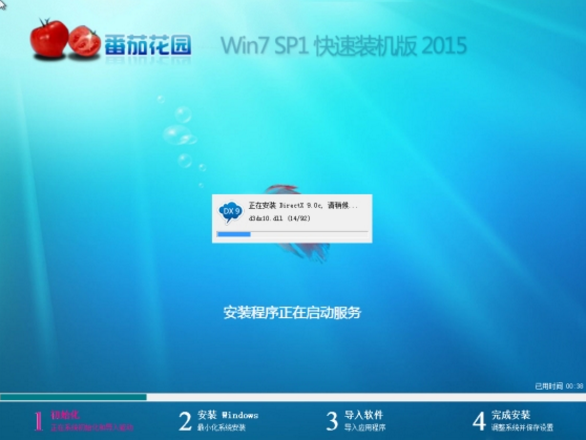The image size is (586, 440).
Task: Select step 2 安装 Windows
Action: click(x=219, y=421)
